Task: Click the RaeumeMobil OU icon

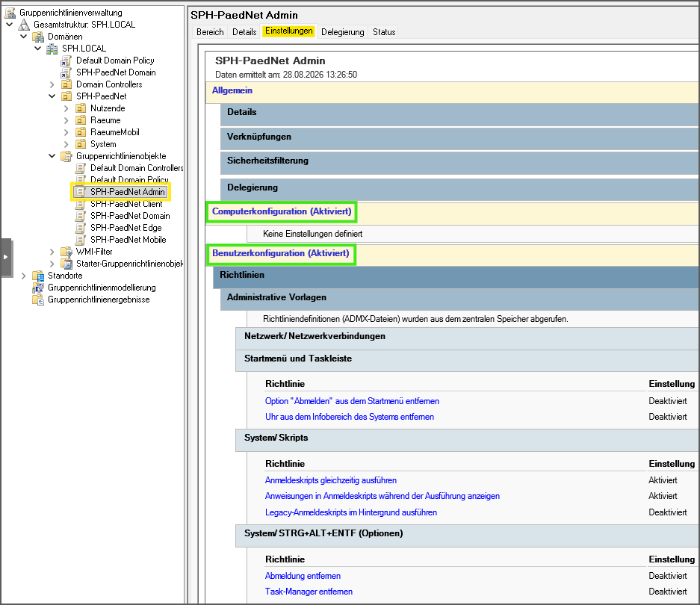Action: tap(81, 133)
